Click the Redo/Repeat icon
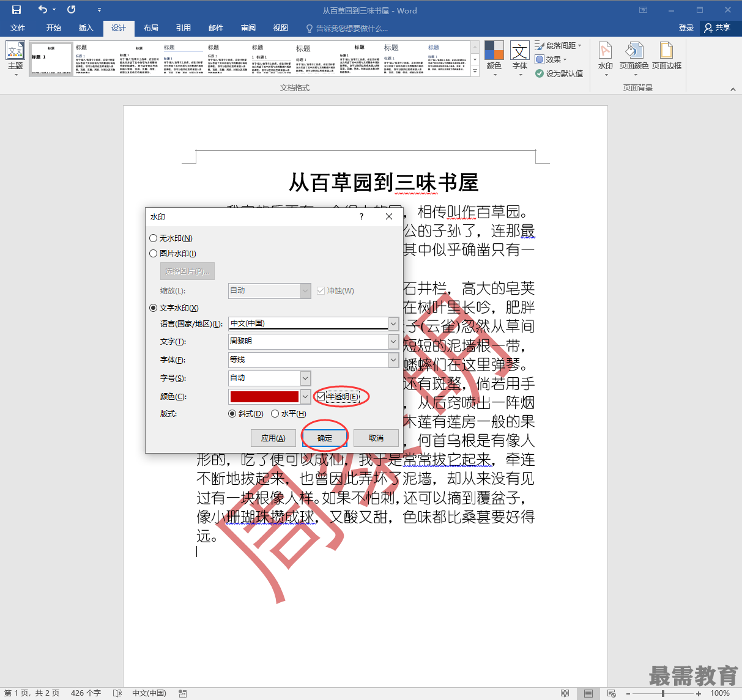The width and height of the screenshot is (742, 700). point(72,10)
